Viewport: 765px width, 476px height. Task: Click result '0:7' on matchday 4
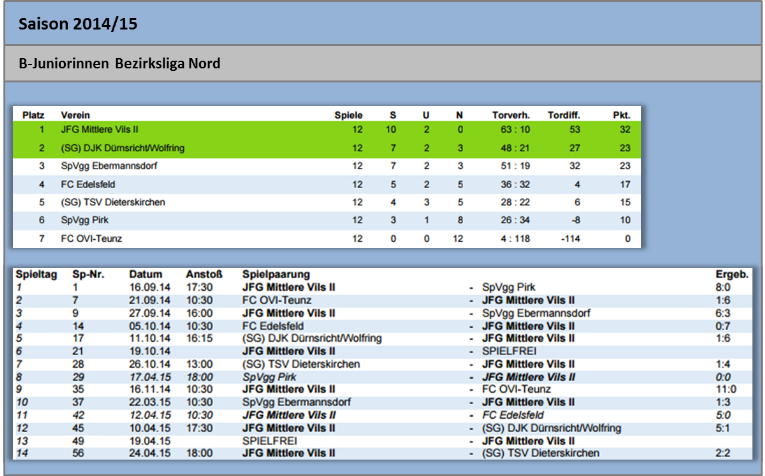[x=723, y=326]
